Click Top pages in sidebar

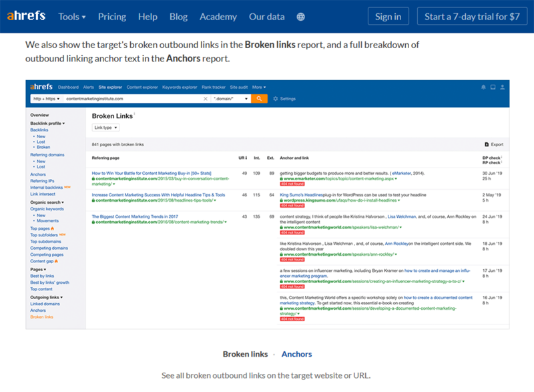pos(40,228)
